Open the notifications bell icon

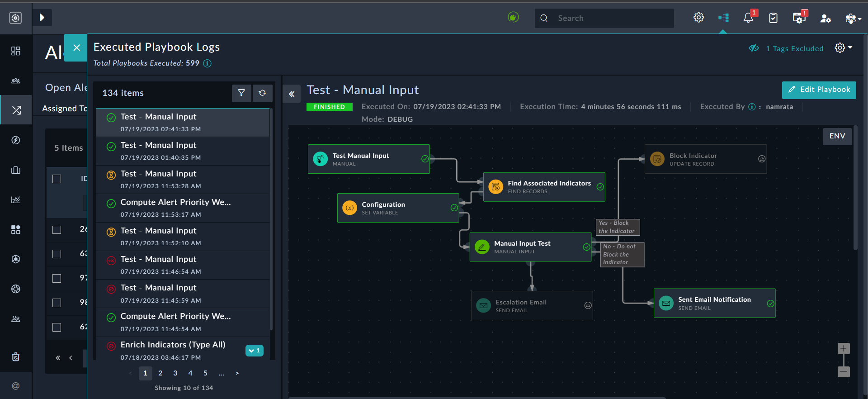(748, 18)
